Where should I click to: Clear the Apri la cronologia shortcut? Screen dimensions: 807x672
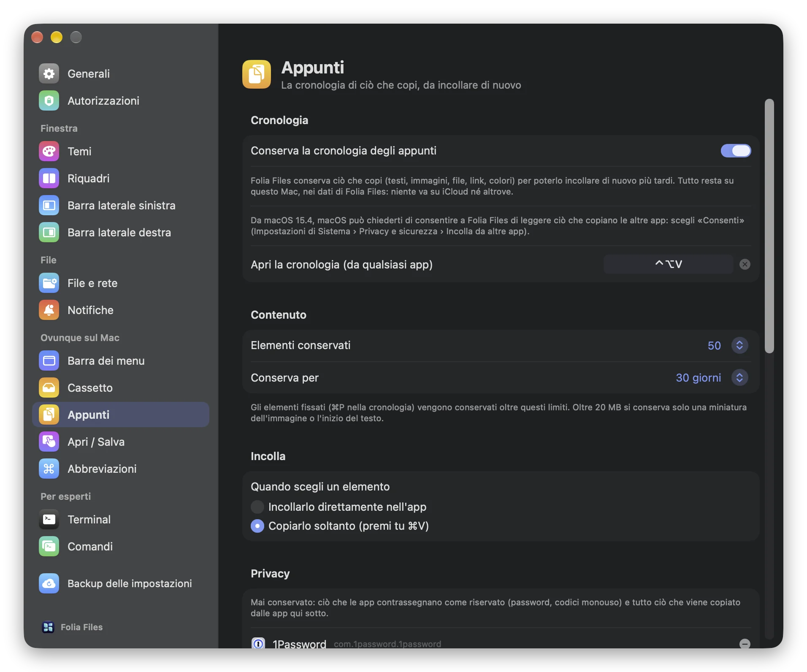point(745,264)
